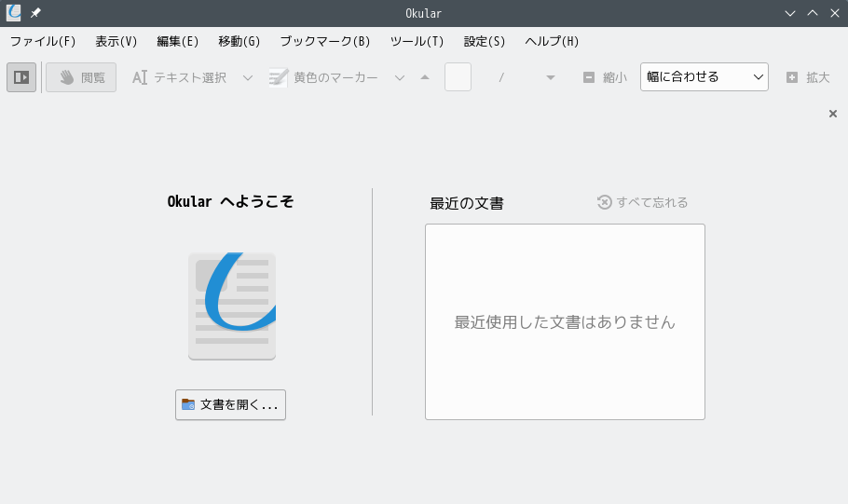Viewport: 848px width, 504px height.
Task: Click the 最近使用した文書はありません message
Action: pyautogui.click(x=565, y=322)
